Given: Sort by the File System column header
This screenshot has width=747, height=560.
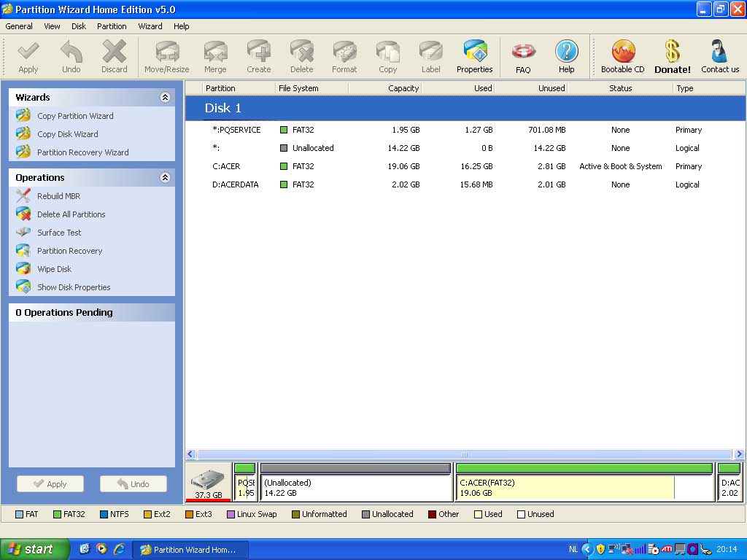Looking at the screenshot, I should point(312,88).
